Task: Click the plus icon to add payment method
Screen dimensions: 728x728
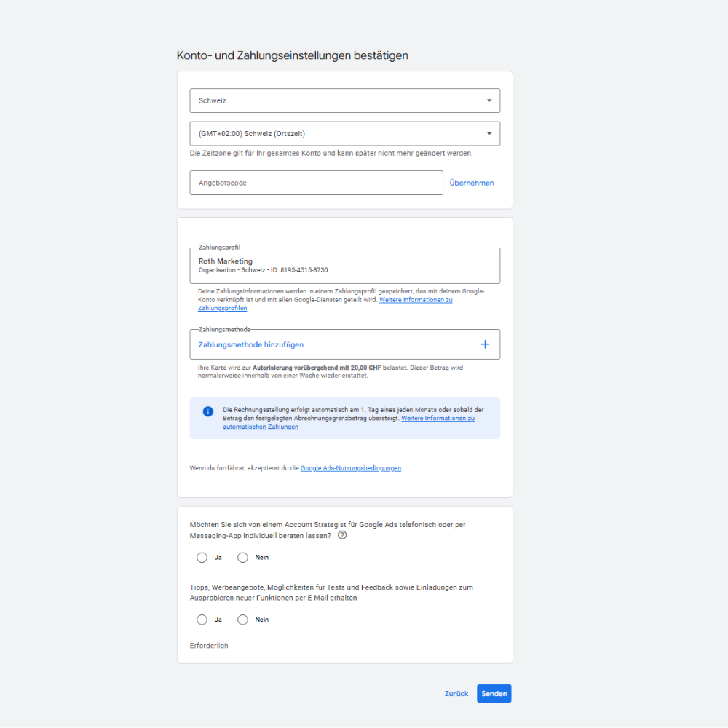Action: click(x=485, y=344)
